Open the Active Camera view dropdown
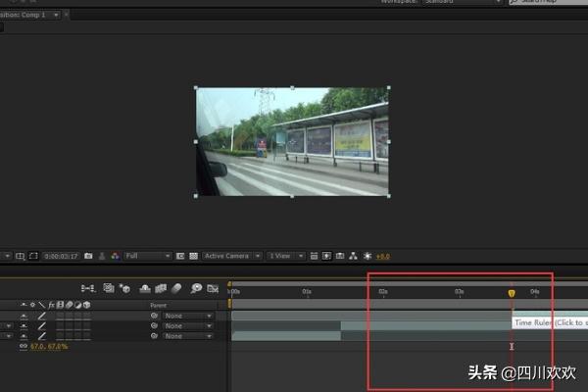The image size is (588, 392). (x=232, y=256)
